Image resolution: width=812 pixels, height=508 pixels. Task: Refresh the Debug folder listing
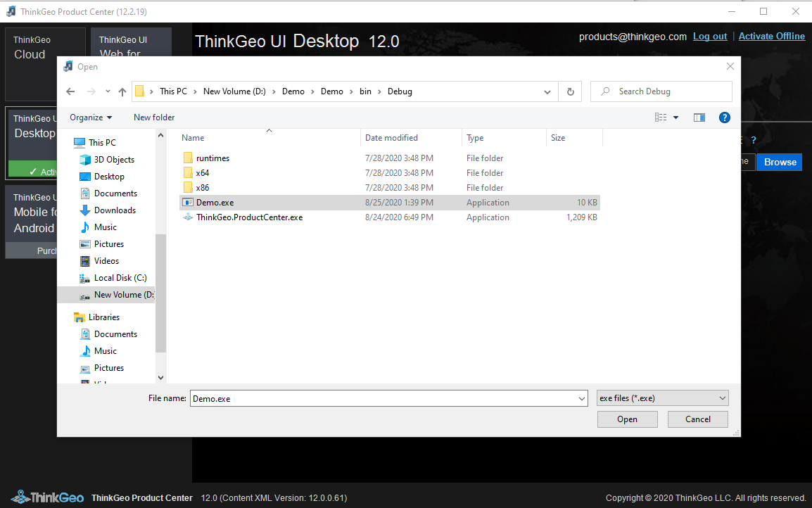pyautogui.click(x=570, y=91)
